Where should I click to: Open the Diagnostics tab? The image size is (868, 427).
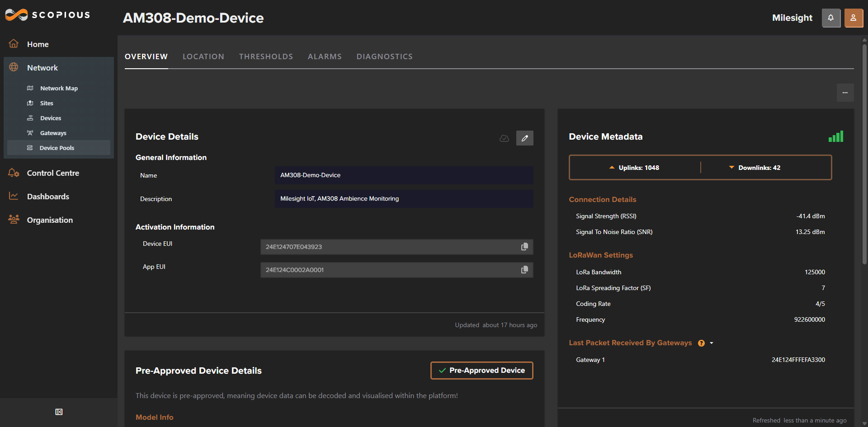(x=385, y=56)
